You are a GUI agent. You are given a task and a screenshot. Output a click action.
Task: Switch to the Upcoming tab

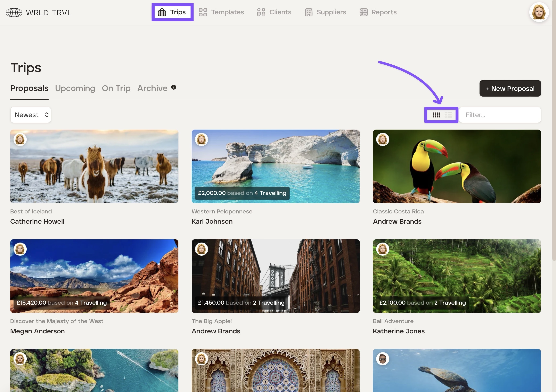(75, 88)
